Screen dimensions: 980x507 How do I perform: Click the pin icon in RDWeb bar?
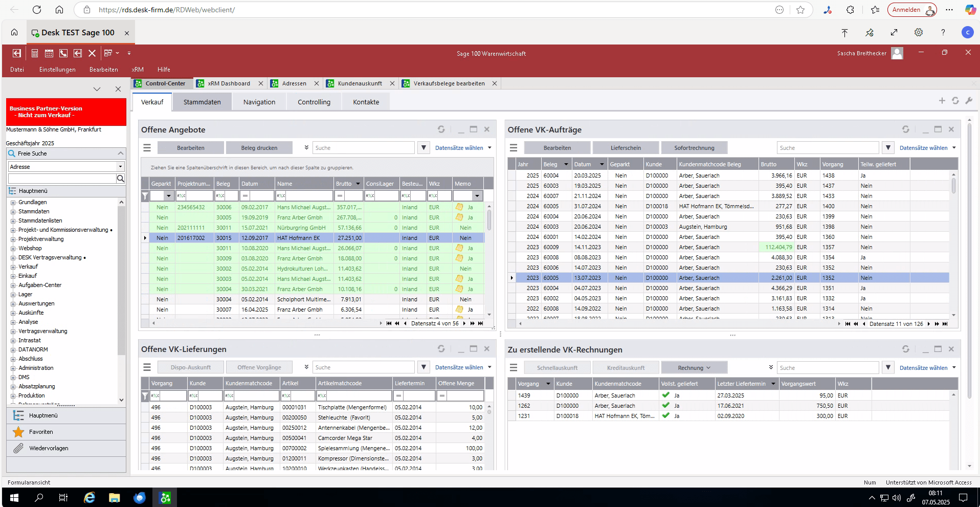coord(870,32)
